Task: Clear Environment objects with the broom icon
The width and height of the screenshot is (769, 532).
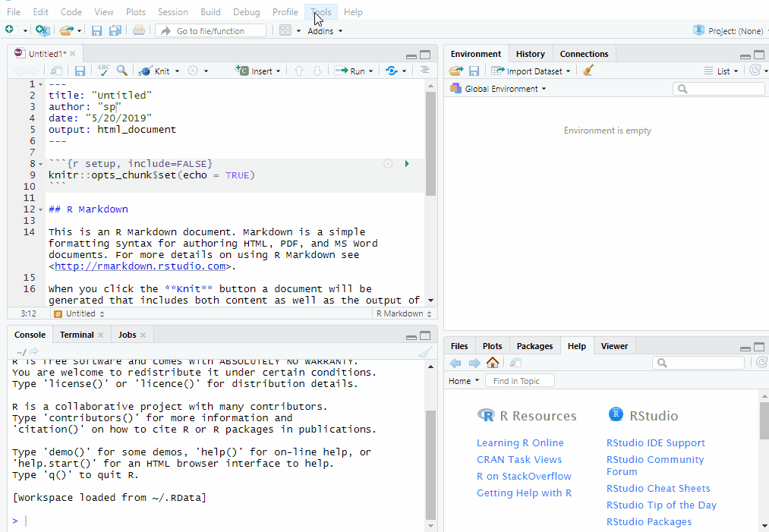Action: pyautogui.click(x=588, y=71)
